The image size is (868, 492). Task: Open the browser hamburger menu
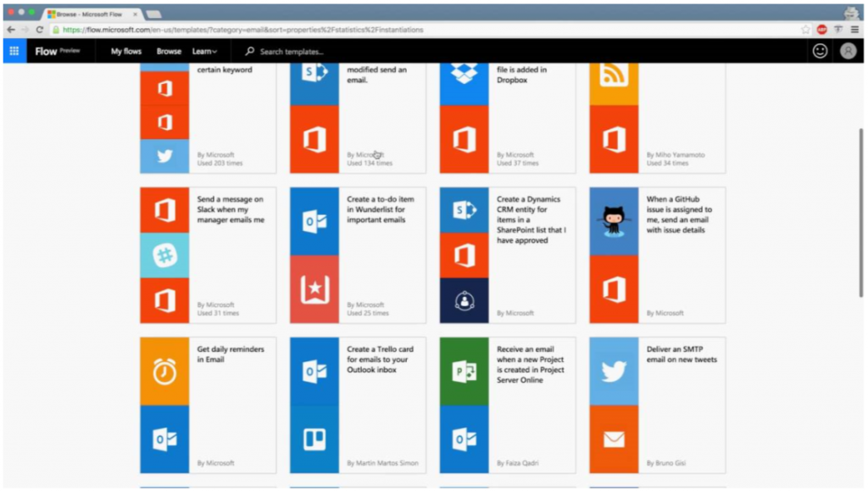(x=854, y=30)
